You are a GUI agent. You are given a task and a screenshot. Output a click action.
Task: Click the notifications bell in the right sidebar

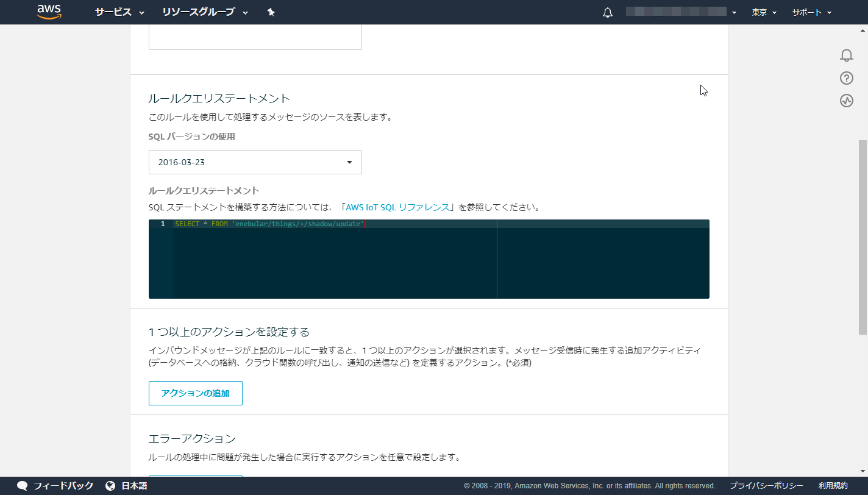point(847,55)
